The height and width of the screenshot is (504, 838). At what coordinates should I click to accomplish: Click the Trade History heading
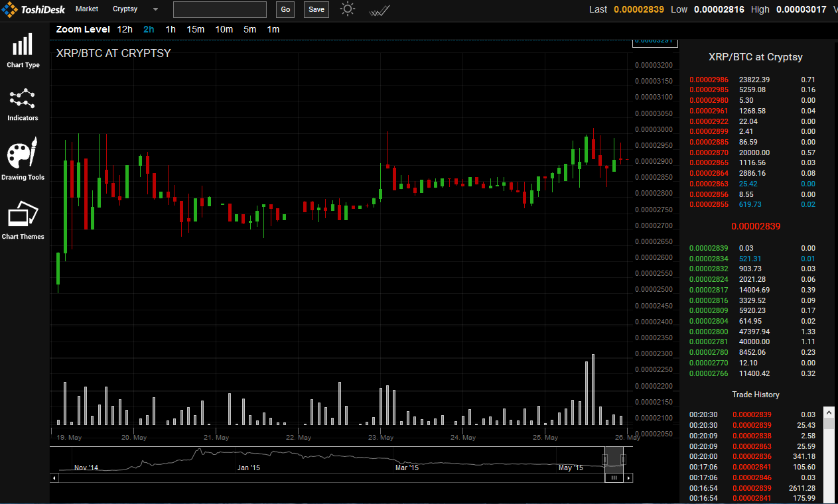pyautogui.click(x=756, y=395)
